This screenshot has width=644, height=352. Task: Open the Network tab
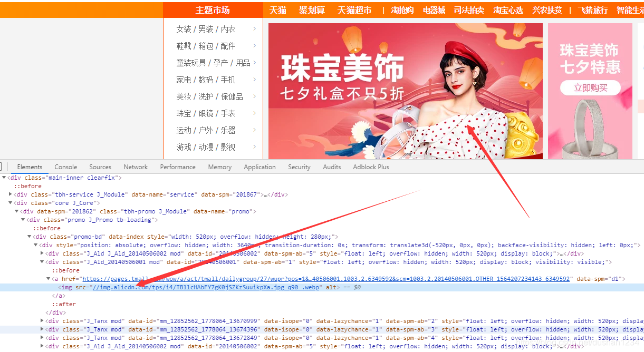click(x=136, y=167)
